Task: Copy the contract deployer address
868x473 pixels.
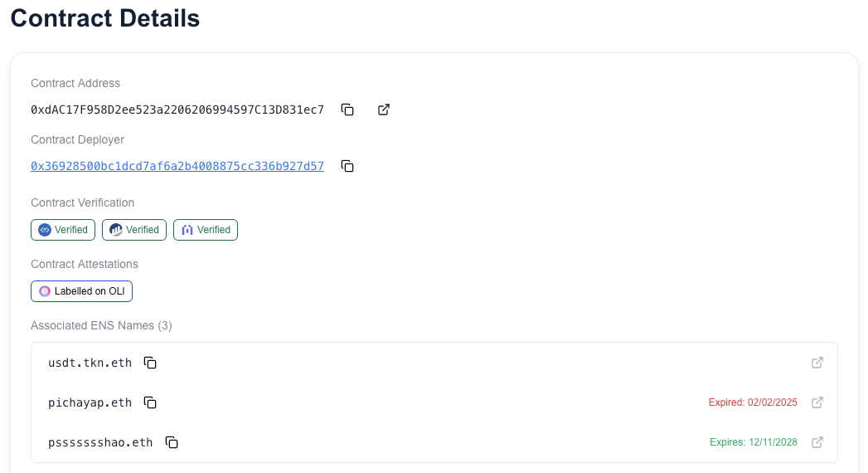Action: pyautogui.click(x=347, y=166)
